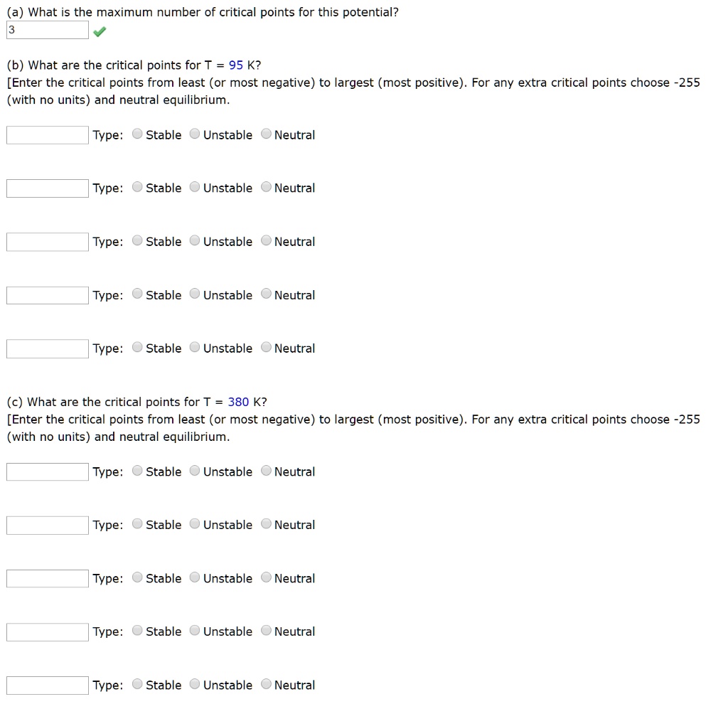Choose Neutral for fourth critical point at 95 K
The width and height of the screenshot is (728, 704).
click(x=266, y=294)
